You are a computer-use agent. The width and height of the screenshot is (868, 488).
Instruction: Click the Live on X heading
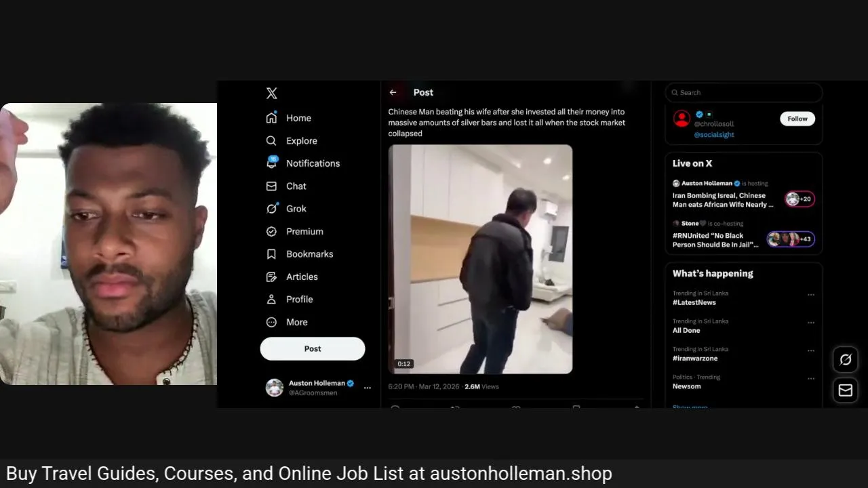692,163
